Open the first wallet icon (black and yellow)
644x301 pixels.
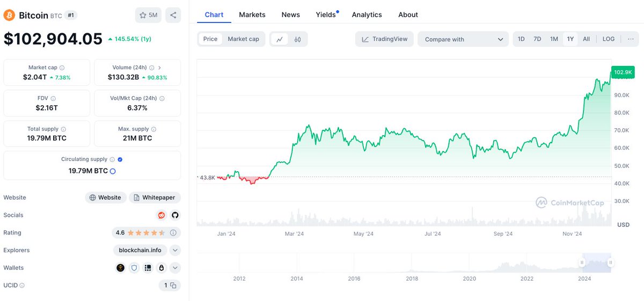pos(120,268)
